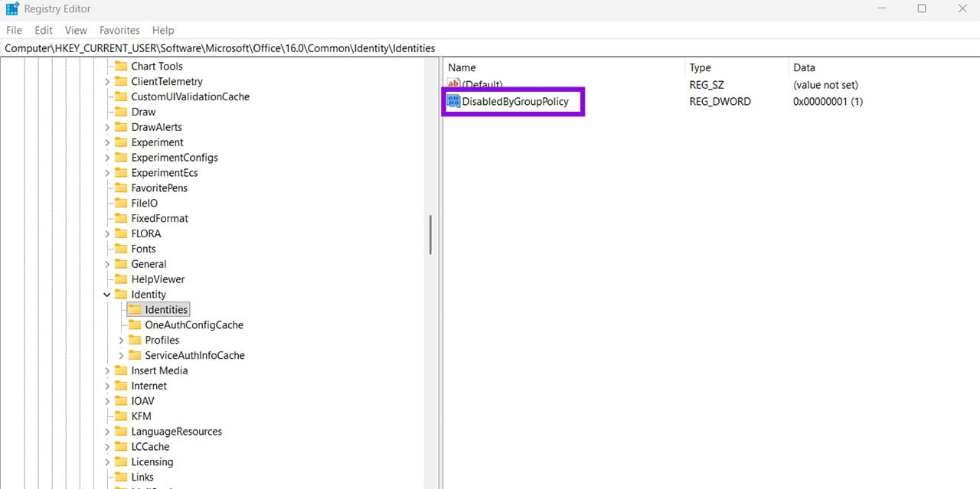Select the Chart Tools folder icon
The image size is (980, 489).
pos(121,67)
